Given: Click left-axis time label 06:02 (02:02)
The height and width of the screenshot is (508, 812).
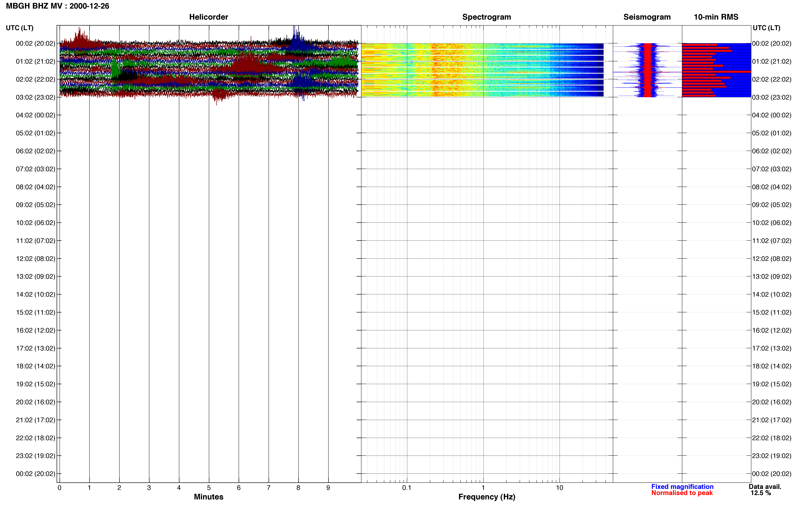Looking at the screenshot, I should pos(35,151).
